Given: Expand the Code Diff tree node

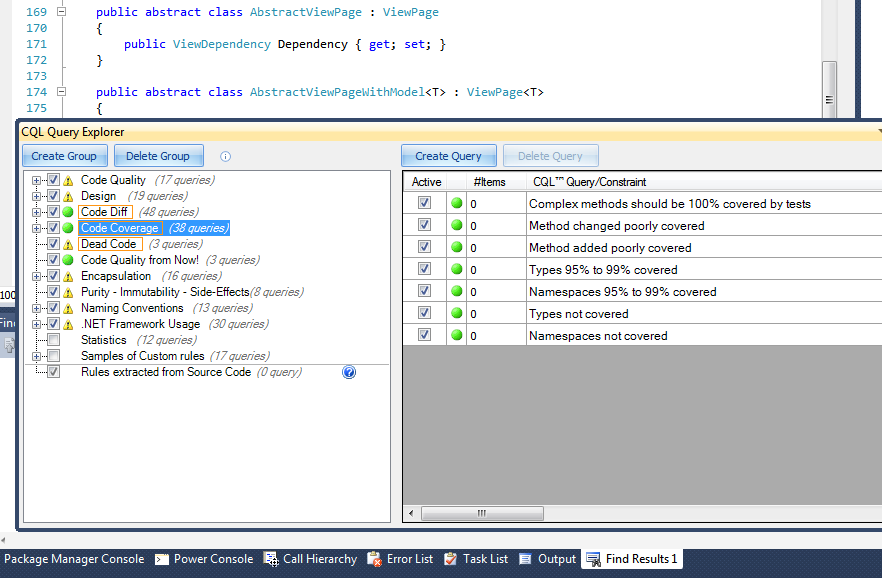Looking at the screenshot, I should [x=37, y=213].
